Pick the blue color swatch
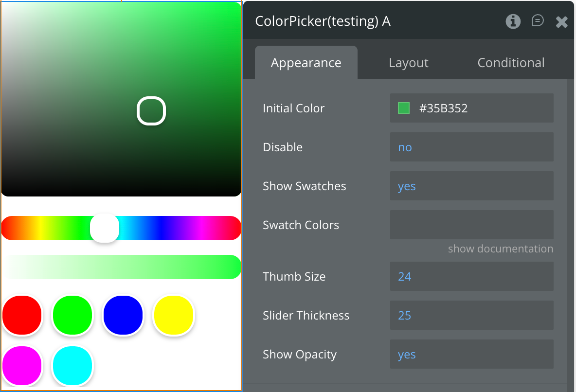This screenshot has width=576, height=392. (x=123, y=315)
